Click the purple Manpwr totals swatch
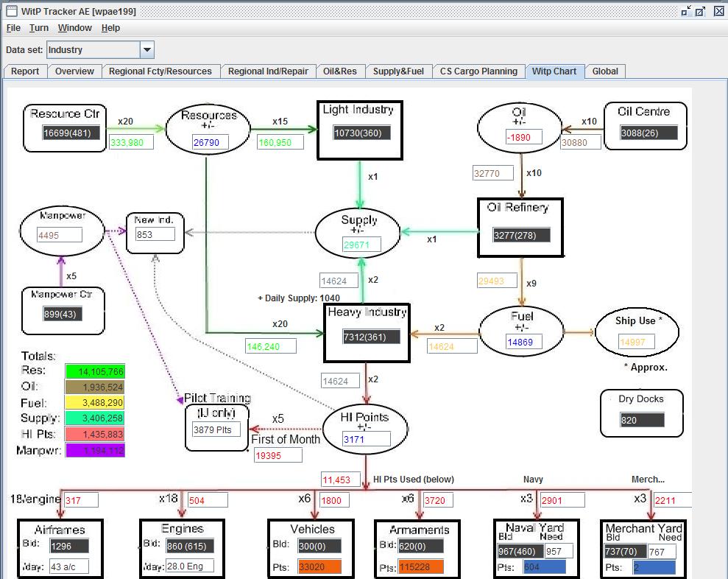Screen dimensions: 728x579 point(95,450)
